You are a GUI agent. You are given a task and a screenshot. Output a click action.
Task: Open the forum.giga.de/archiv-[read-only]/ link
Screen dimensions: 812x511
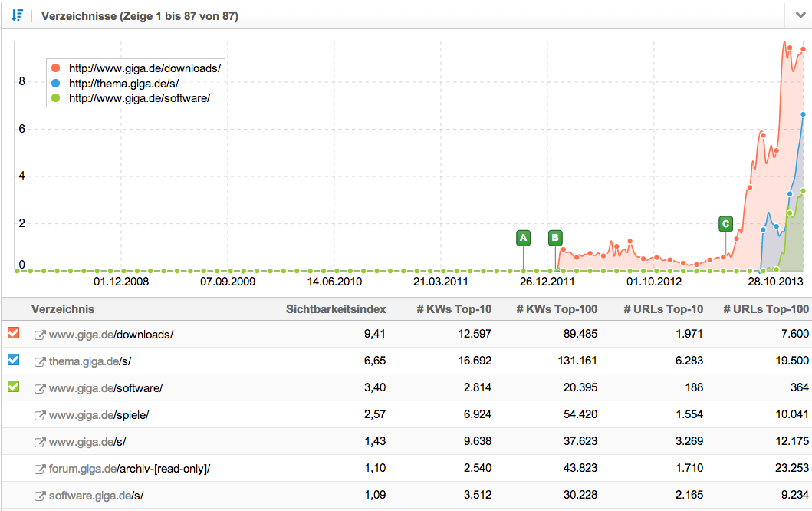coord(129,469)
